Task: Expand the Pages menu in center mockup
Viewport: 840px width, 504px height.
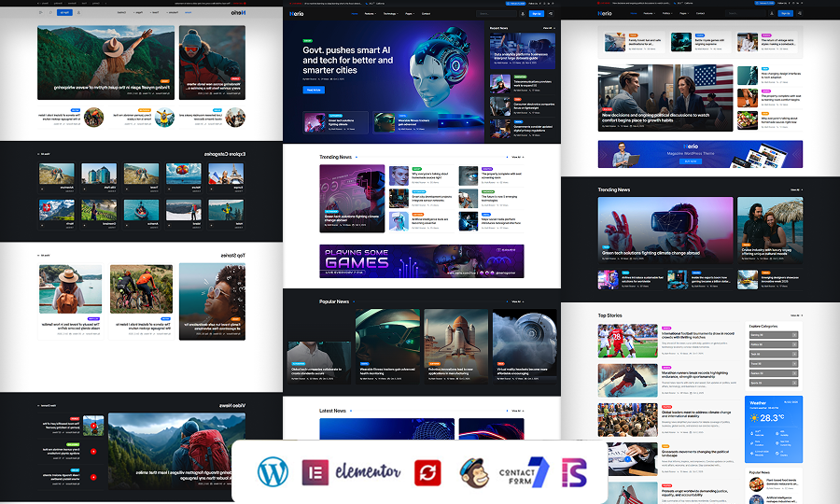Action: click(x=410, y=14)
